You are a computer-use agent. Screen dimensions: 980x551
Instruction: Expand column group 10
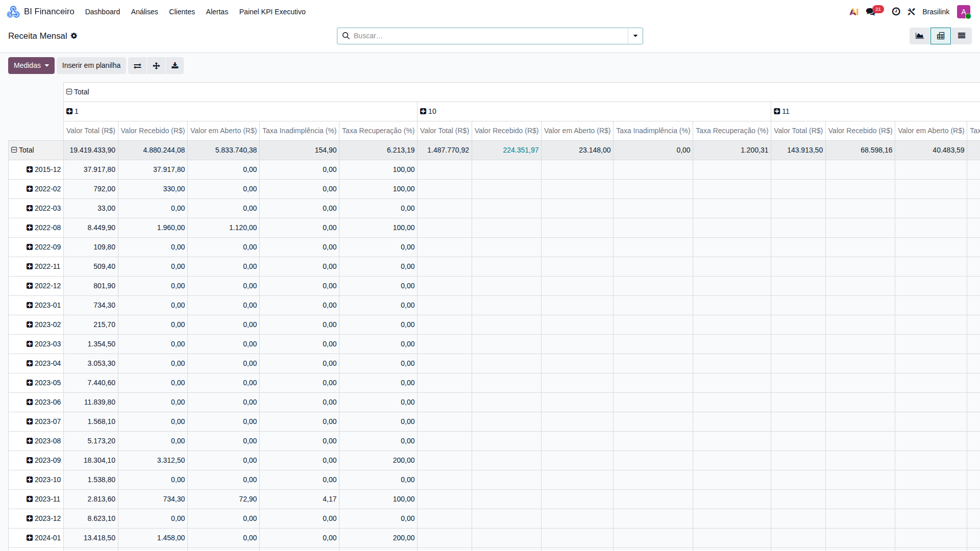click(x=428, y=111)
